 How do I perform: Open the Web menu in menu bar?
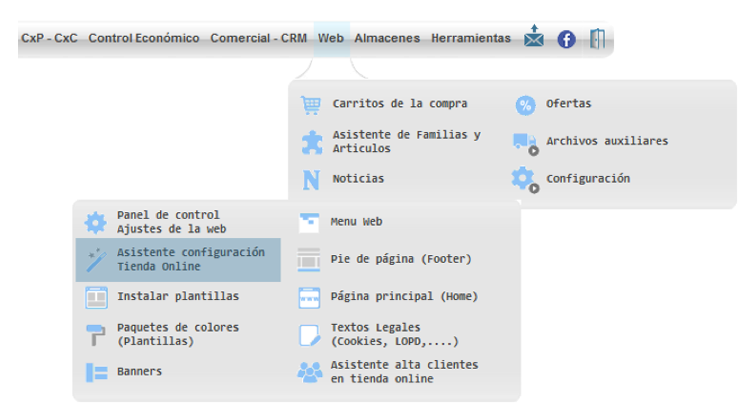tap(331, 38)
